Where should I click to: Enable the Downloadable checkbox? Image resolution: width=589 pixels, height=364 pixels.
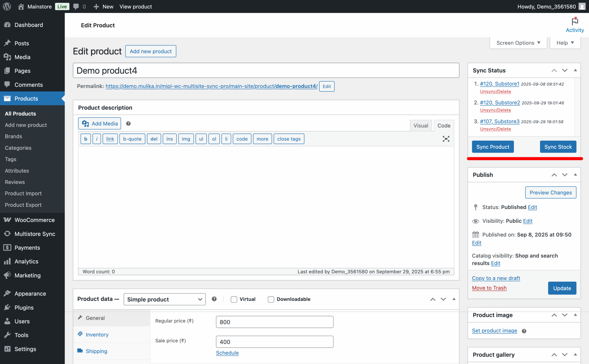pos(271,299)
